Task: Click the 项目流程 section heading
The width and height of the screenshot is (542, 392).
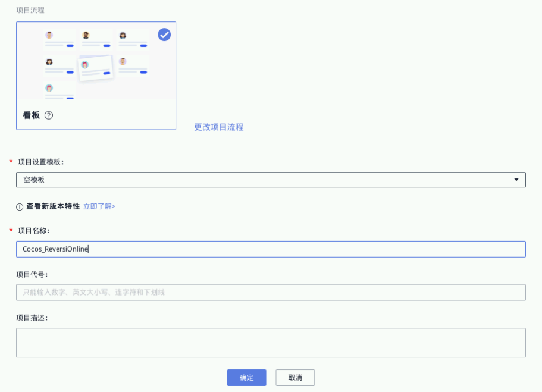Action: point(30,10)
